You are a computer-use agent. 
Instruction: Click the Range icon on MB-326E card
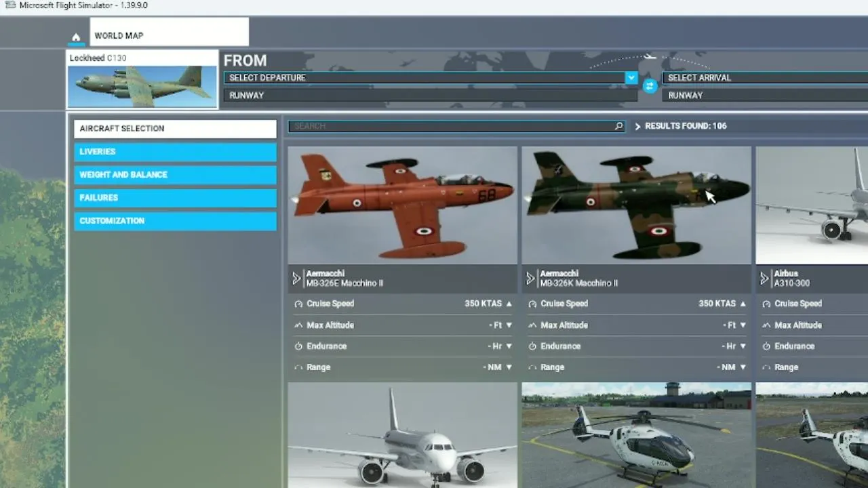coord(298,367)
